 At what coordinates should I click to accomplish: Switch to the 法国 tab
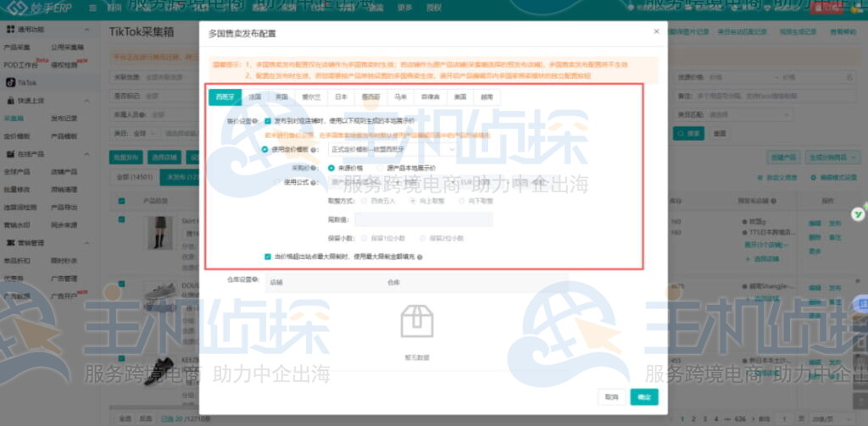tap(255, 97)
